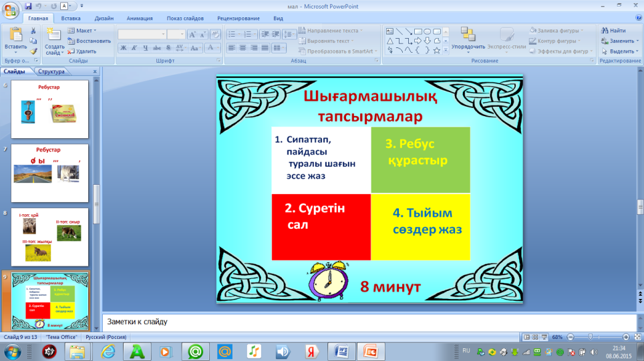Open the Text Direction (Направление текста) dropdown
The image size is (644, 361).
click(331, 30)
